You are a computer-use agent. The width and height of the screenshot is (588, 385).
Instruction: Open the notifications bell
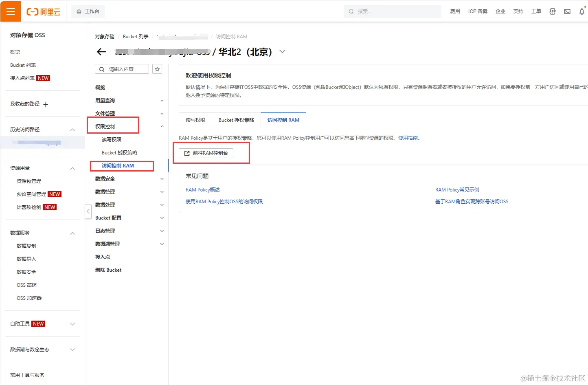[x=582, y=11]
